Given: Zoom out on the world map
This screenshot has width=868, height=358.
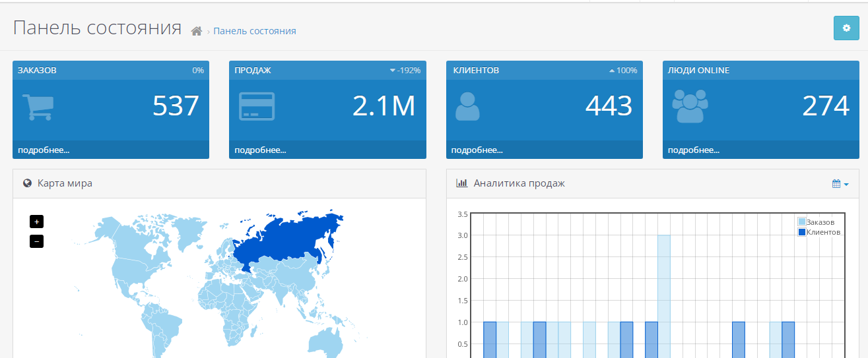Looking at the screenshot, I should pos(36,241).
